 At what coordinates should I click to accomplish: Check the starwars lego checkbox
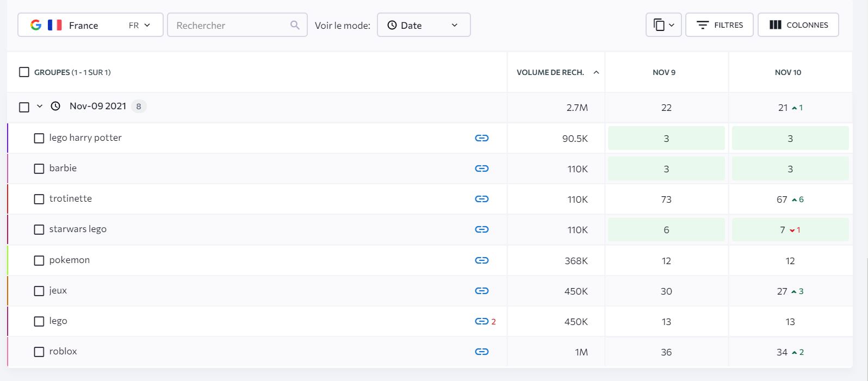39,229
